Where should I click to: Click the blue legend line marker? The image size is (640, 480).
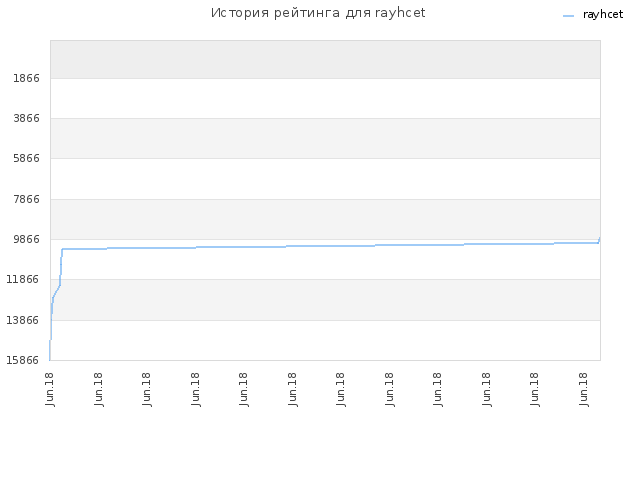[x=568, y=16]
